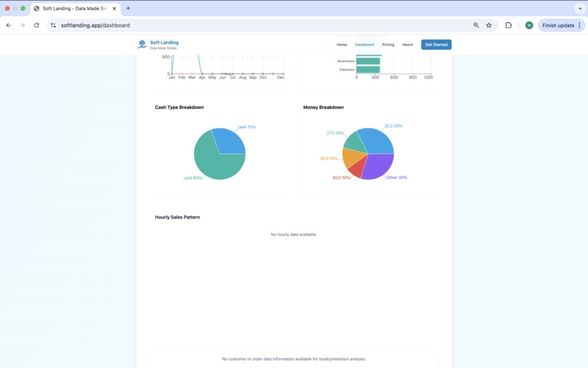This screenshot has width=588, height=368.
Task: Open the green W profile avatar
Action: (x=529, y=25)
